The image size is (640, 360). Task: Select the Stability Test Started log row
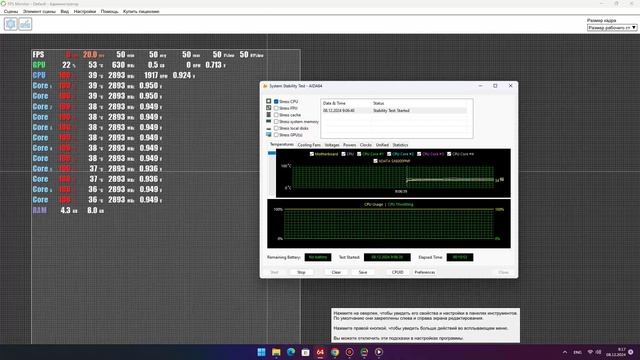pyautogui.click(x=394, y=111)
